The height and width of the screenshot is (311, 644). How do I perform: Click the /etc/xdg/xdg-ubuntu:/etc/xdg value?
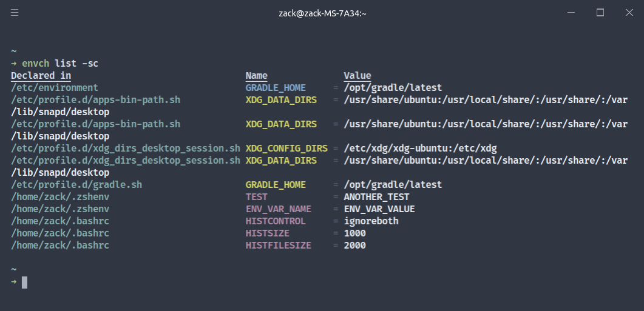(420, 148)
